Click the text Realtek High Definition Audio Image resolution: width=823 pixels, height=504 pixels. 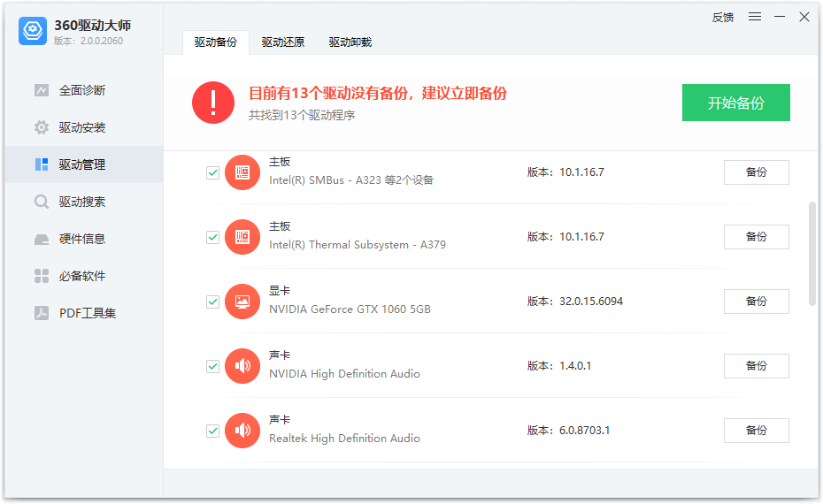344,439
